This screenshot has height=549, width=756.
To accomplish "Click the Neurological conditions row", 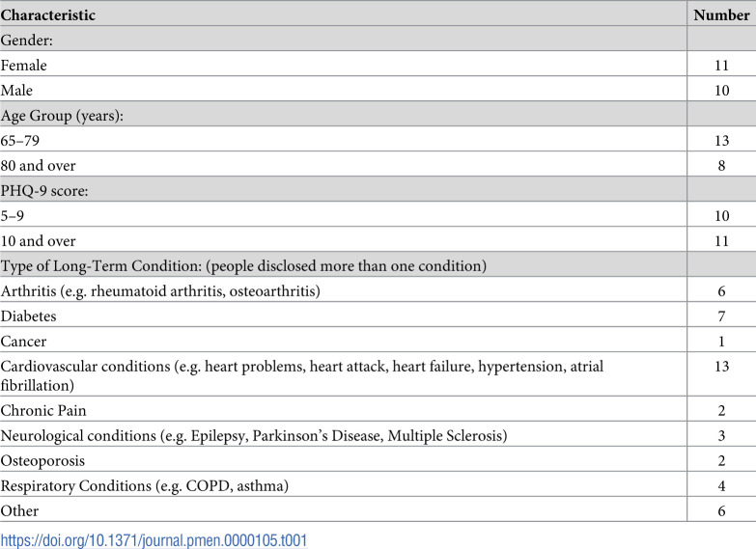I will [378, 435].
